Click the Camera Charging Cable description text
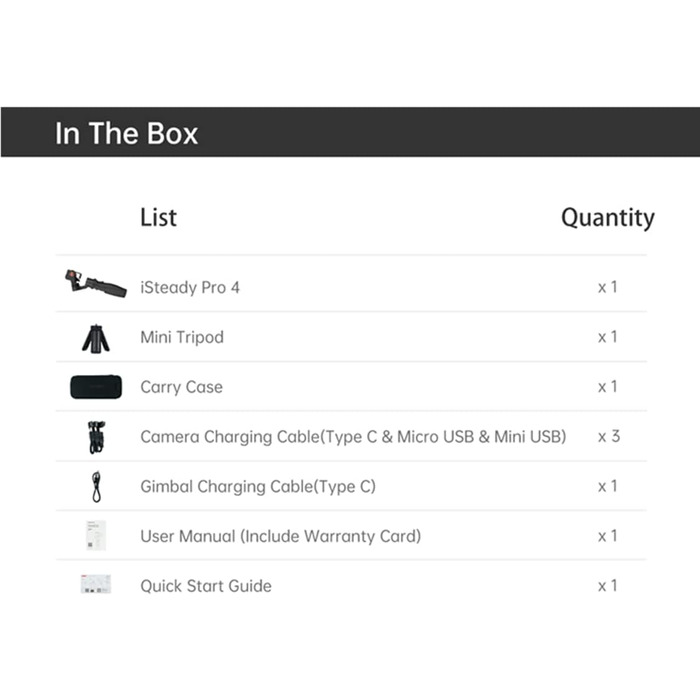Image resolution: width=700 pixels, height=700 pixels. click(353, 437)
